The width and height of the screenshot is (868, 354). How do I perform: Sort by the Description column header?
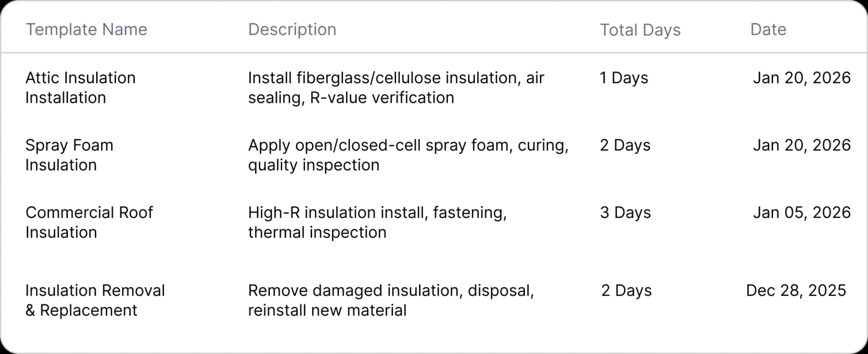[x=292, y=30]
